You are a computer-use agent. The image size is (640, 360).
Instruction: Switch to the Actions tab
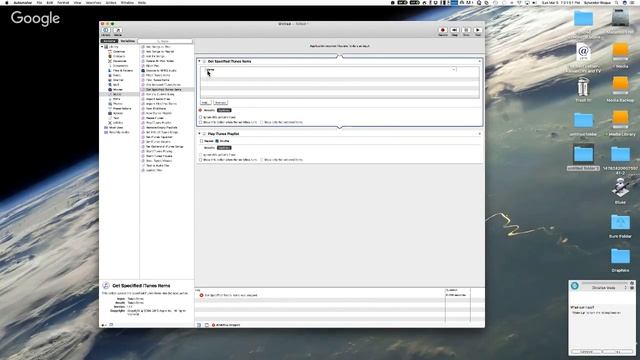(109, 41)
